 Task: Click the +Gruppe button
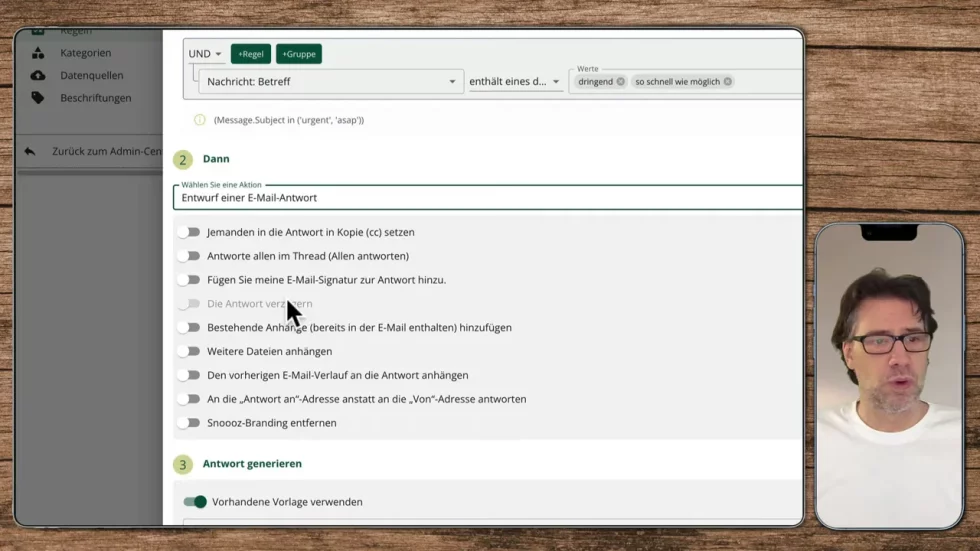click(298, 54)
